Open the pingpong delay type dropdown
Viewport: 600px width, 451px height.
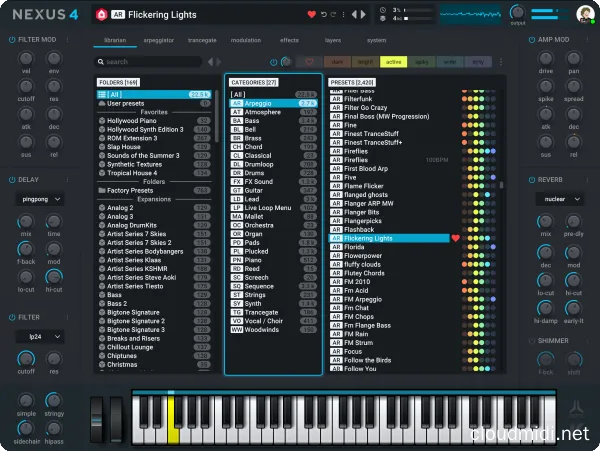[x=40, y=199]
